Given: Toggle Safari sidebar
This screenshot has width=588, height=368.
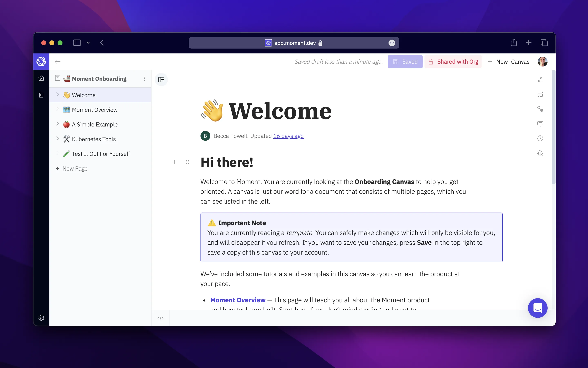Looking at the screenshot, I should tap(77, 43).
